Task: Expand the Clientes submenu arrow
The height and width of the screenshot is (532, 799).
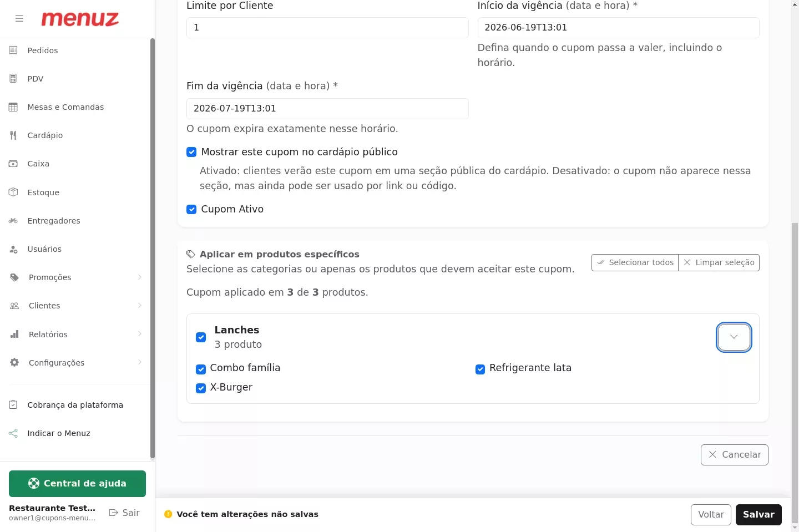Action: (140, 306)
